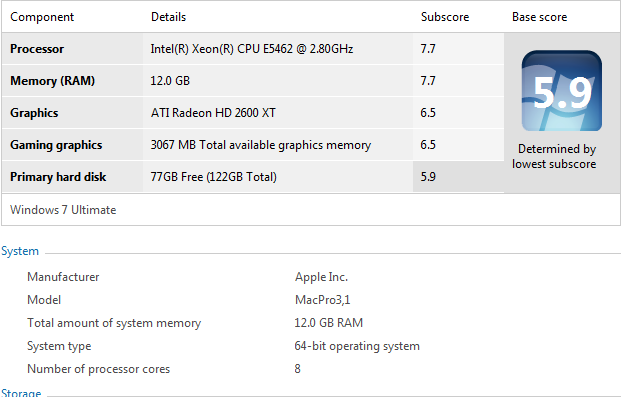Select the Primary hard disk row
Image resolution: width=622 pixels, height=397 pixels.
coord(253,177)
